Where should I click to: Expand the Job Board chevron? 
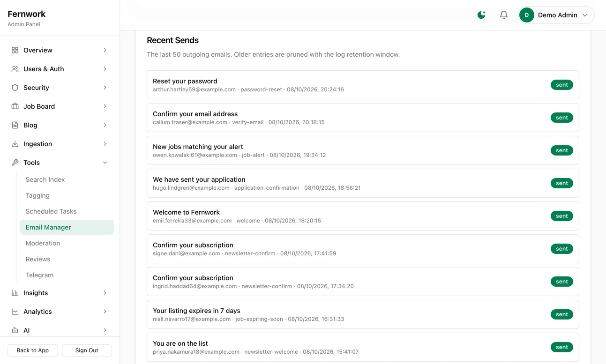(105, 106)
